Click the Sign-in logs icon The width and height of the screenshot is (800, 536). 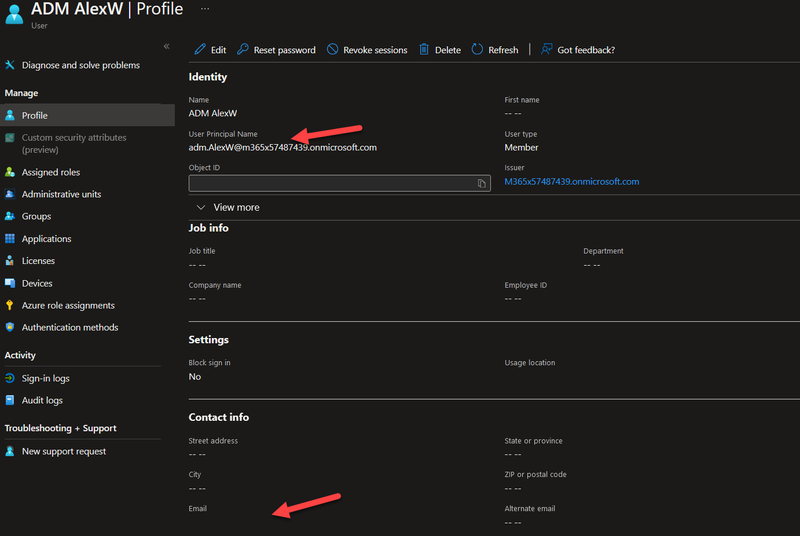(10, 378)
